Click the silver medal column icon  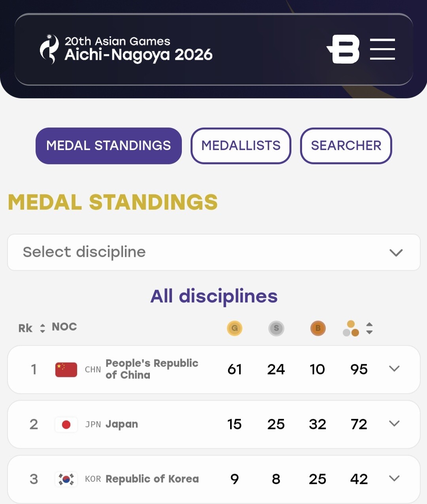click(x=276, y=328)
